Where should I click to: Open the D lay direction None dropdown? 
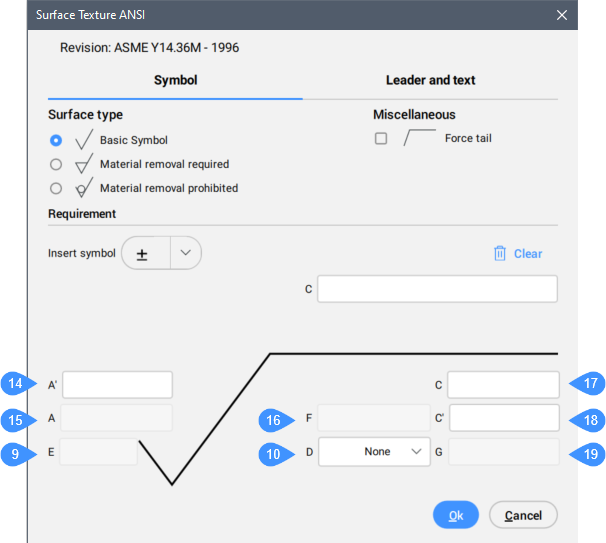point(374,452)
